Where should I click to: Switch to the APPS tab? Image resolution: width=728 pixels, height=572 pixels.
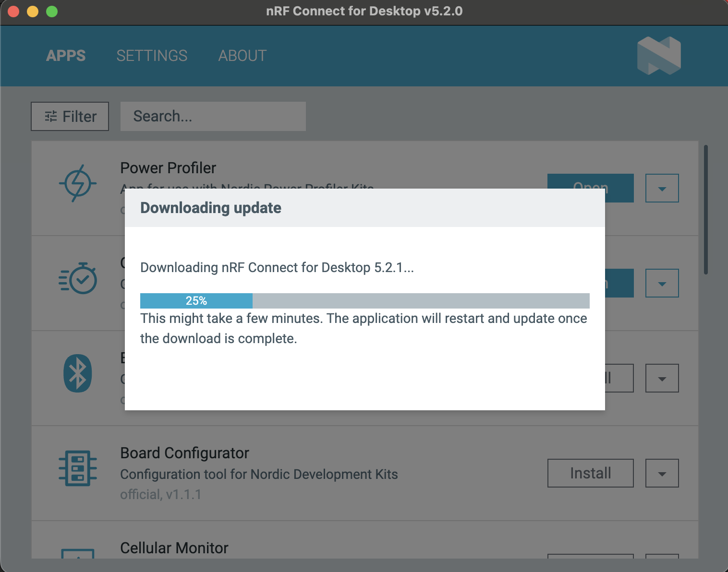click(x=66, y=56)
